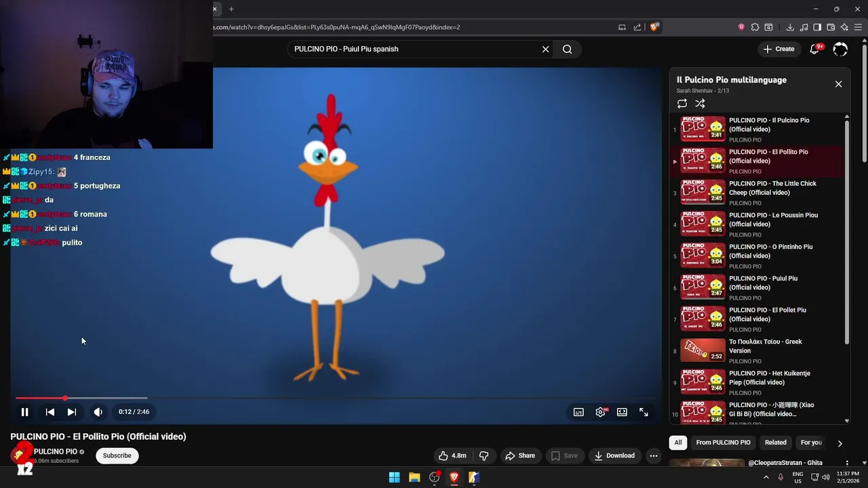Screen dimensions: 868x488
Task: Open Brave Shields lion icon
Action: (x=654, y=27)
